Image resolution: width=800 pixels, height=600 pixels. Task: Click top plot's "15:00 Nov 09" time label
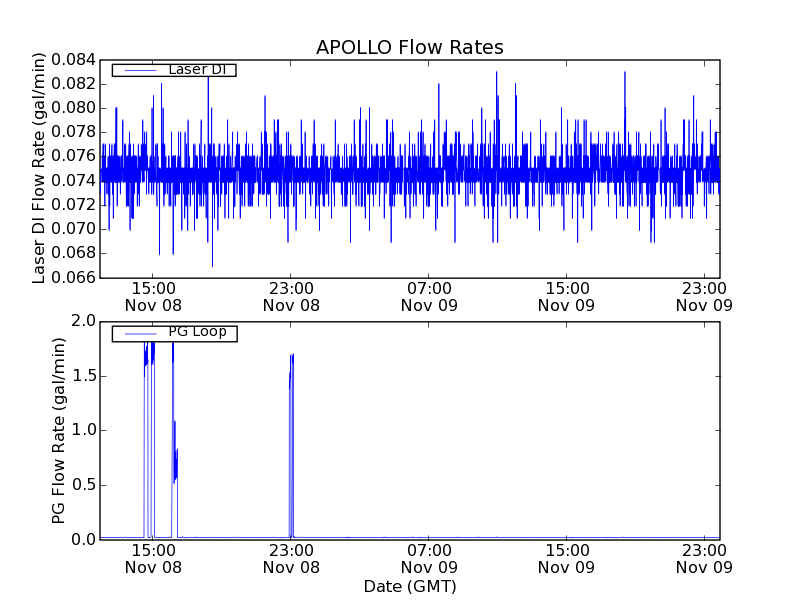tap(566, 296)
